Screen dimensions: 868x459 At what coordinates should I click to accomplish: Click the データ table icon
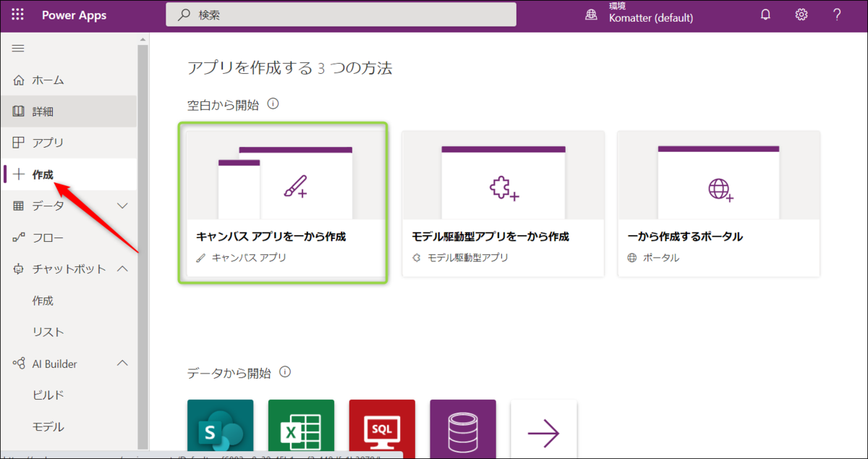pos(19,206)
